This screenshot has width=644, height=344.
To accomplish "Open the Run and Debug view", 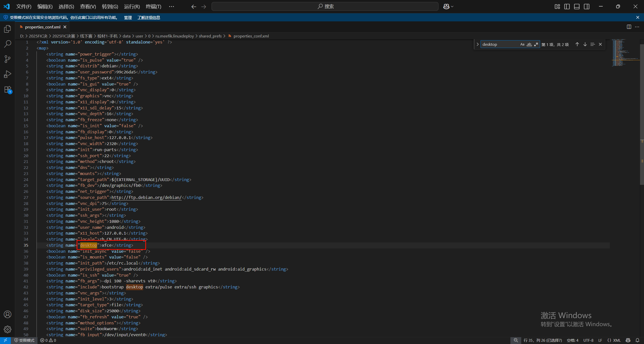I will pyautogui.click(x=8, y=74).
